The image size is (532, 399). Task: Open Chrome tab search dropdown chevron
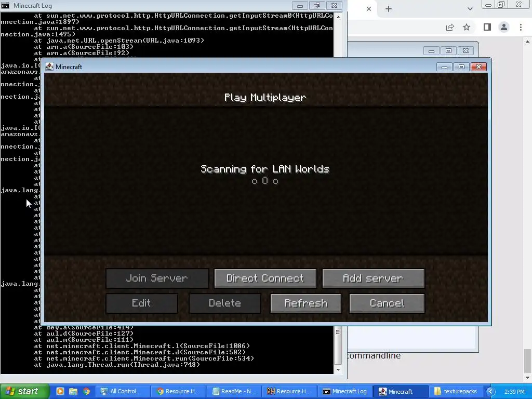[x=470, y=9]
